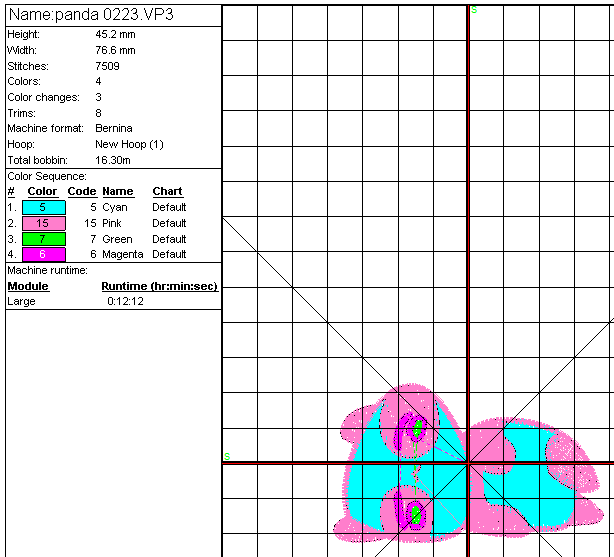Click the Code column header
The image size is (614, 557).
(x=82, y=192)
